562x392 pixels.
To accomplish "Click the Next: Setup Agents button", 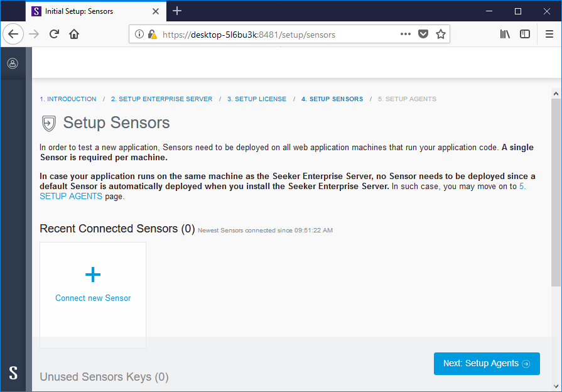I will 486,363.
